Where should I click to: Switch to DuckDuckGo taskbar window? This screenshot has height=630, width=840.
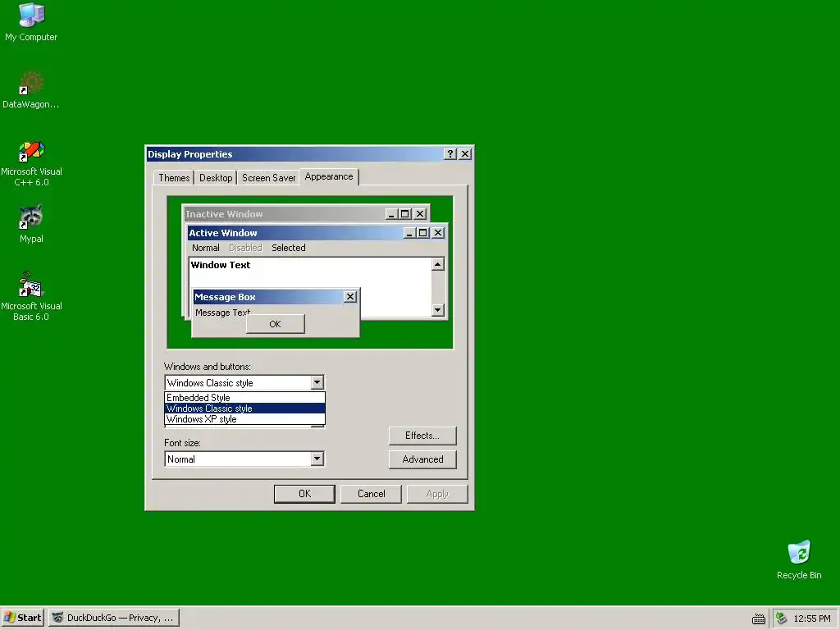pyautogui.click(x=114, y=618)
